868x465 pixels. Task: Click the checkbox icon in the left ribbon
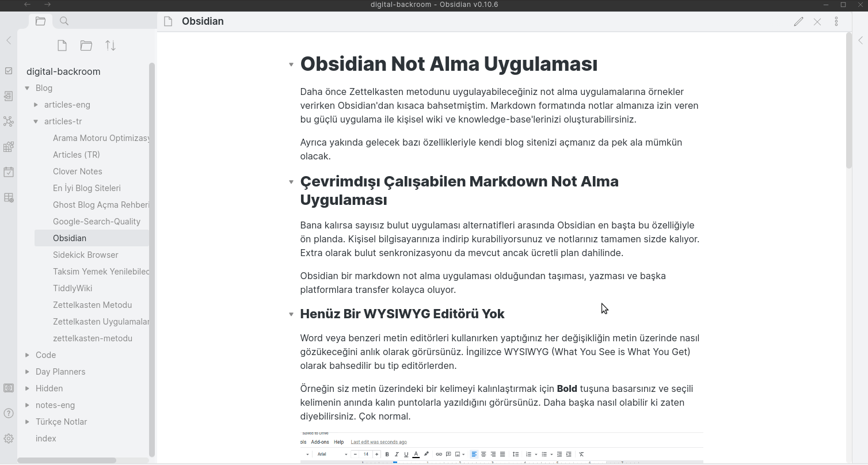9,71
